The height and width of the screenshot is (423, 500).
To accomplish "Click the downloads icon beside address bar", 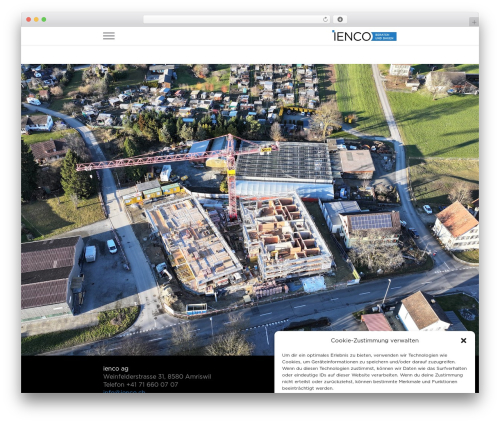I will pos(340,19).
